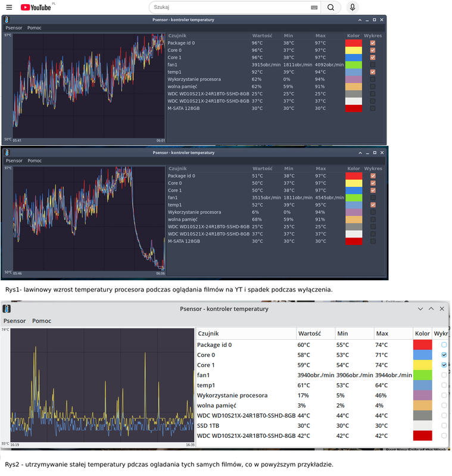Go to the YouTube home logo
Image resolution: width=452 pixels, height=476 pixels.
(x=36, y=7)
